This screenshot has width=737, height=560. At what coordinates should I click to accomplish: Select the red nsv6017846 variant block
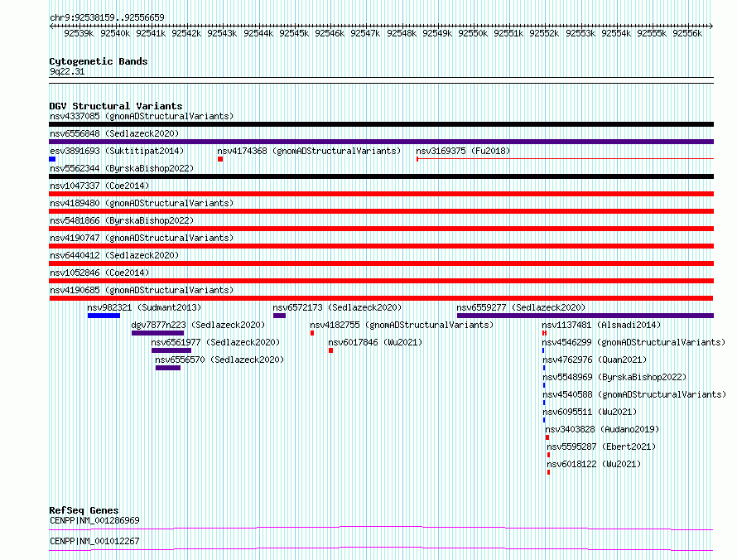pos(331,350)
